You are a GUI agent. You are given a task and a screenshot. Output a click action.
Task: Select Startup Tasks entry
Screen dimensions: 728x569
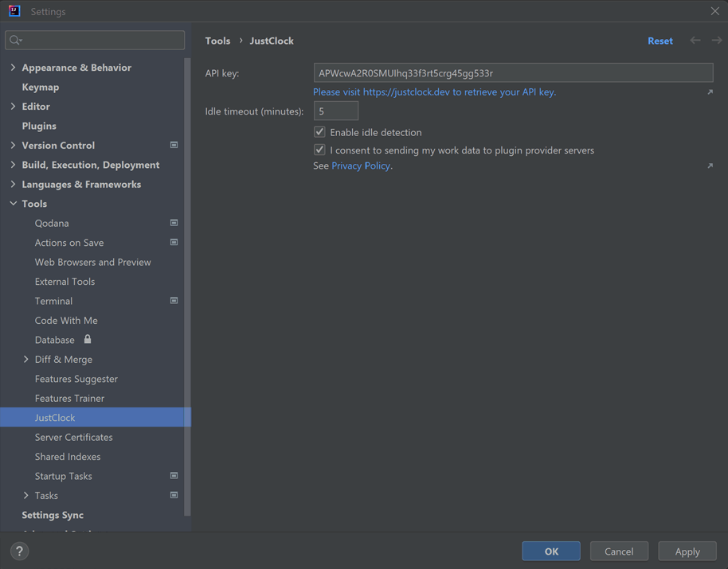pos(63,476)
